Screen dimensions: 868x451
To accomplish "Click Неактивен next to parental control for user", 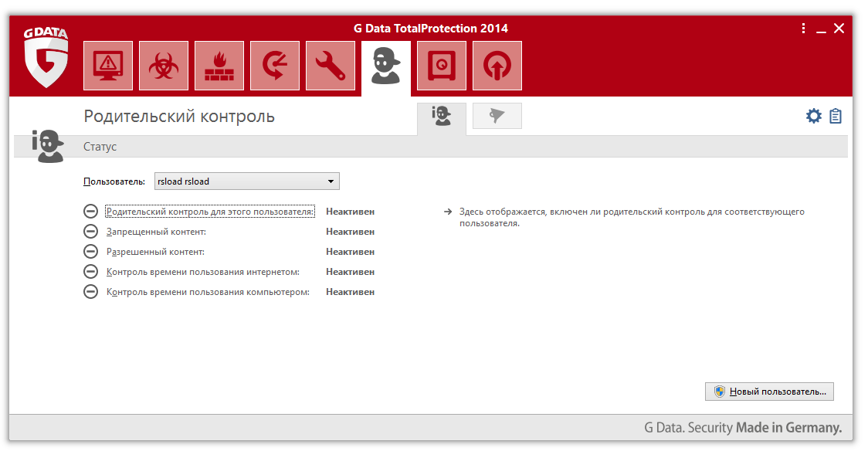I will [x=351, y=212].
